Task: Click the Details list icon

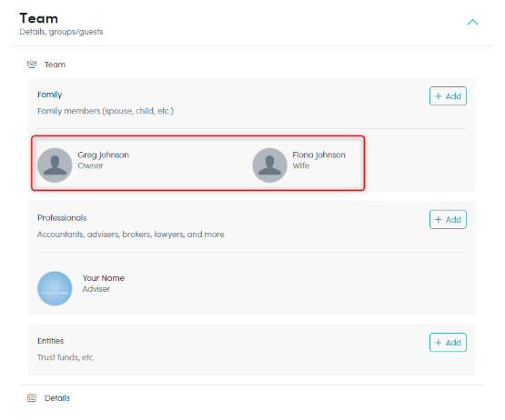Action: [32, 398]
